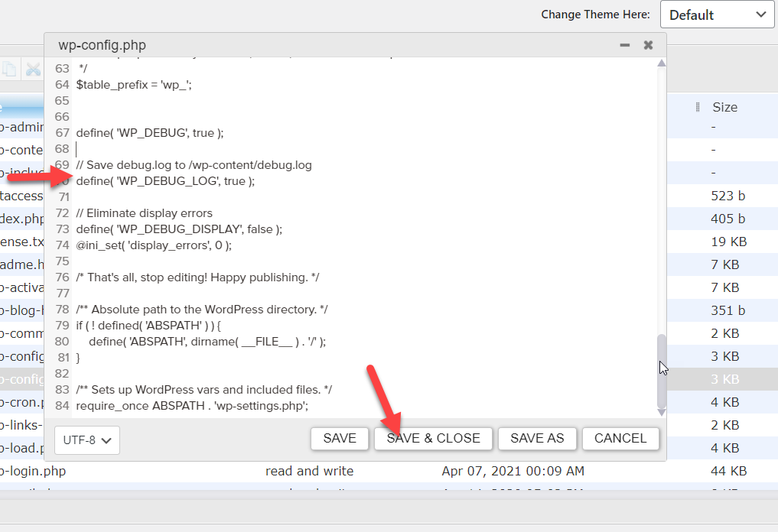Click the WP_DEBUG_LOG define line
Image resolution: width=778 pixels, height=532 pixels.
(x=165, y=181)
